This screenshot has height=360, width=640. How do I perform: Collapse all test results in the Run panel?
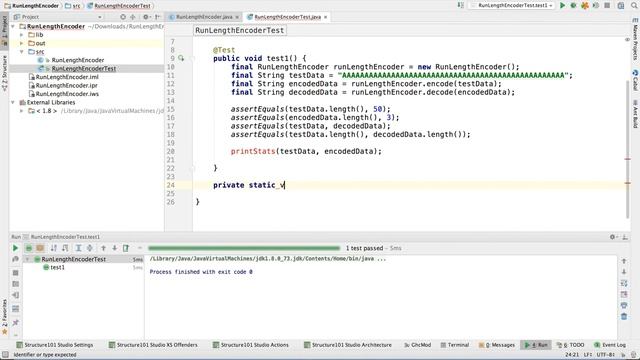(x=90, y=248)
